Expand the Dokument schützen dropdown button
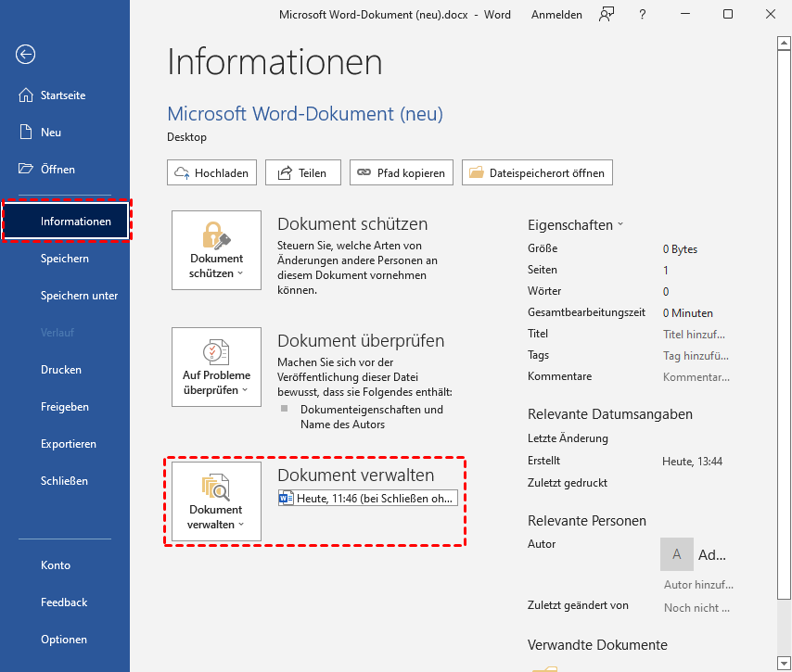The image size is (792, 672). [216, 250]
